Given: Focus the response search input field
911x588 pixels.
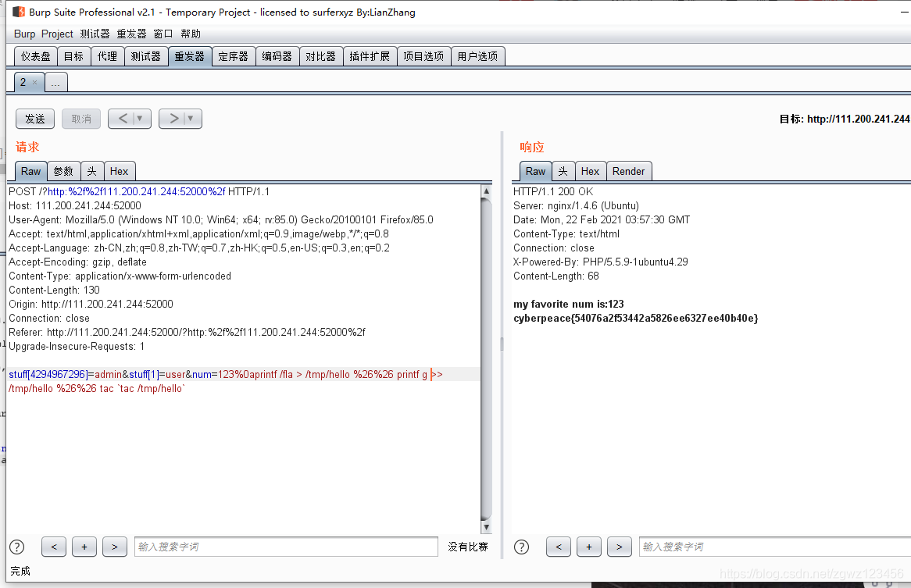Looking at the screenshot, I should click(x=775, y=547).
